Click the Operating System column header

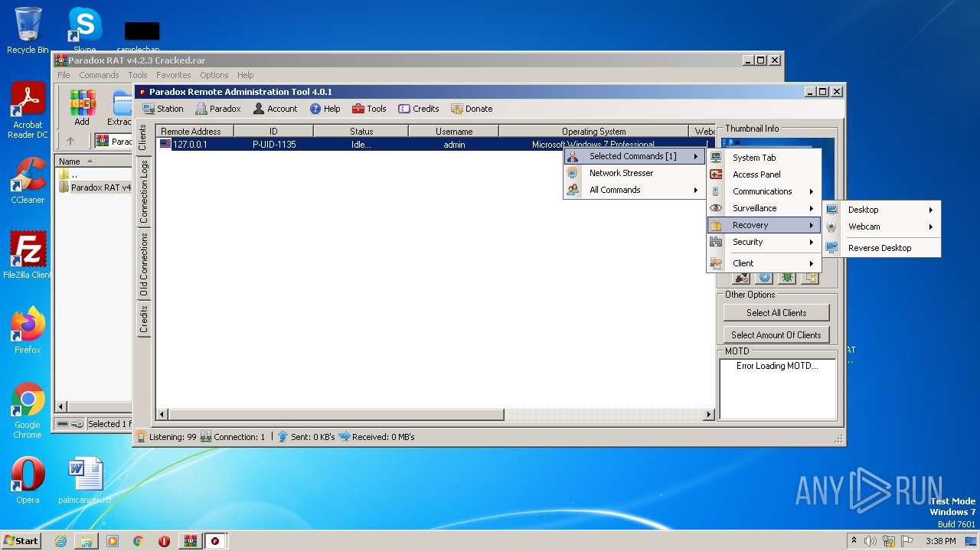tap(593, 131)
